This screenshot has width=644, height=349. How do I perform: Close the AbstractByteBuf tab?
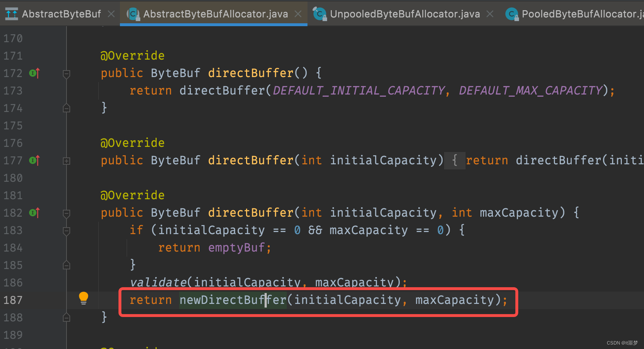112,14
